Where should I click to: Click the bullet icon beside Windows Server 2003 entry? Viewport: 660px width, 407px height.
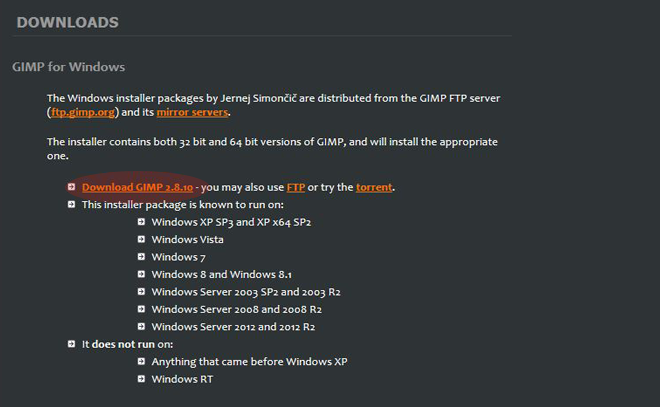141,292
